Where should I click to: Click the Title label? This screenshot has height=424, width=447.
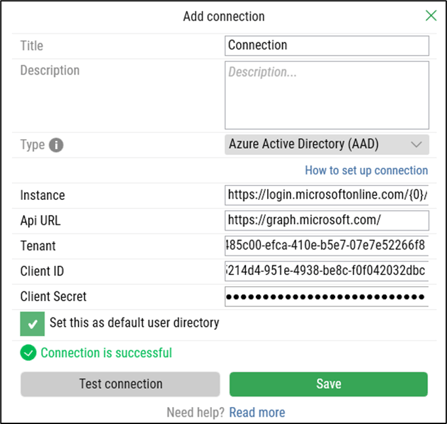[32, 46]
